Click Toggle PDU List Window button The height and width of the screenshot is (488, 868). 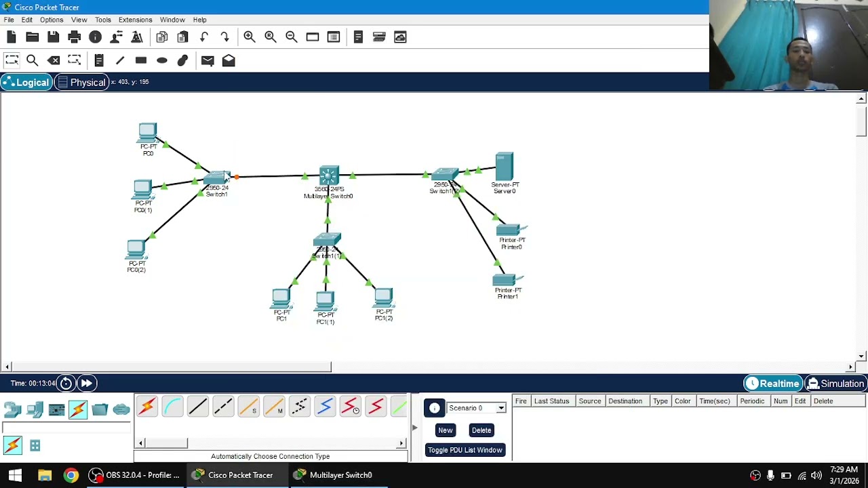465,450
